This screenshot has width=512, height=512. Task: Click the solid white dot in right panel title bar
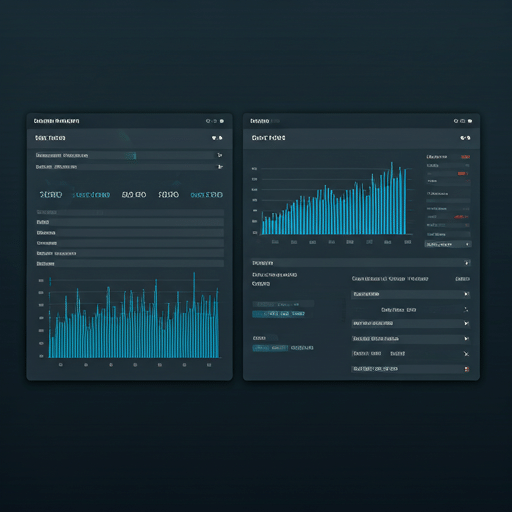(470, 121)
